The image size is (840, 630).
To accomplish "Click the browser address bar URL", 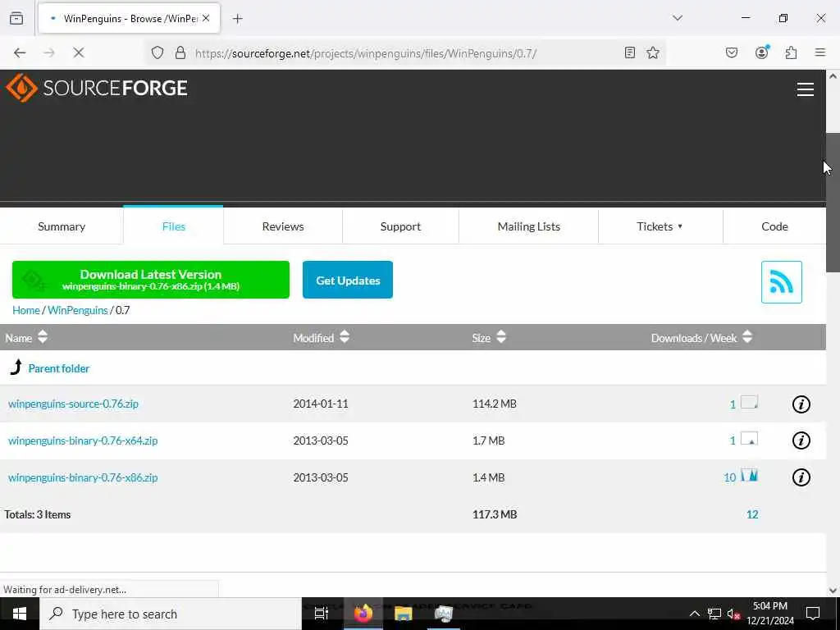I will tap(366, 53).
